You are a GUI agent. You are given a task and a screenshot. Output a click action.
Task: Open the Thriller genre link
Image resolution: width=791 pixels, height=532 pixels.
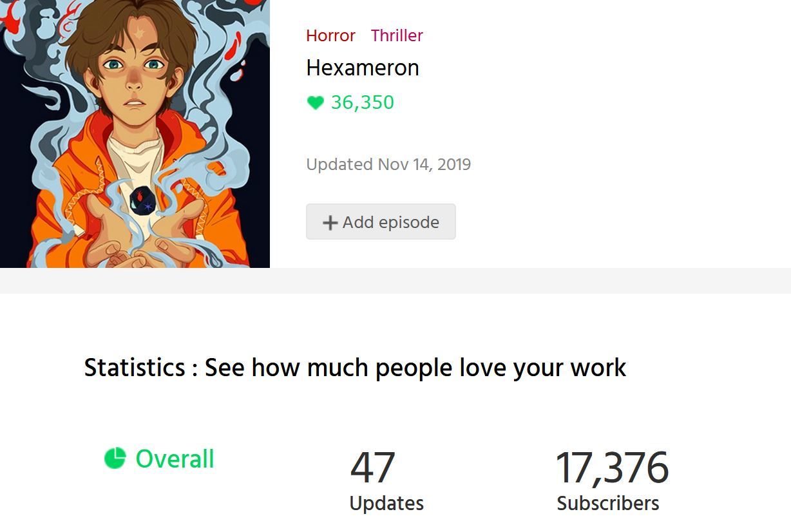point(397,35)
